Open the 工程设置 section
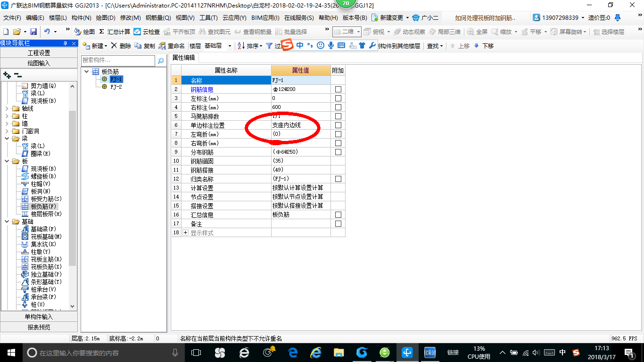 [39, 53]
